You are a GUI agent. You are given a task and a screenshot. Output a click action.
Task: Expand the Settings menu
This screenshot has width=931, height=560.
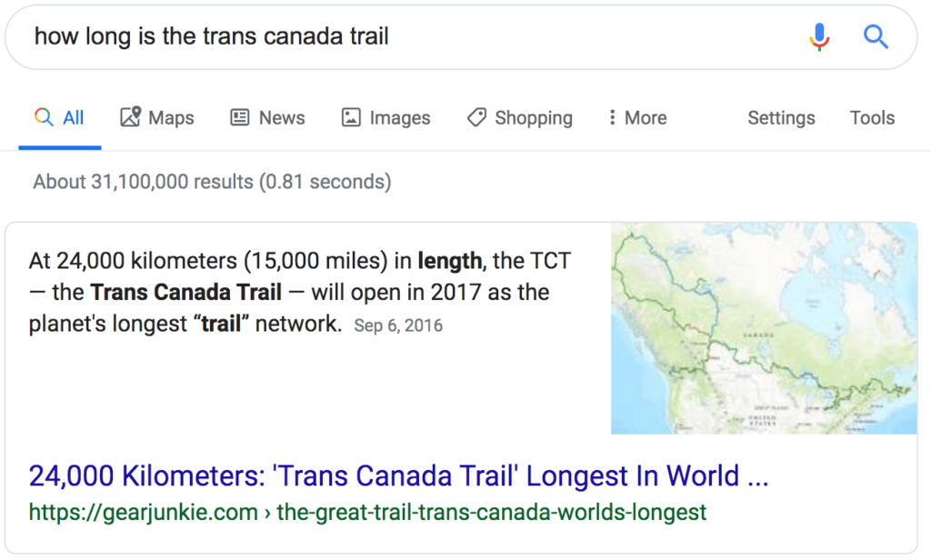click(780, 117)
